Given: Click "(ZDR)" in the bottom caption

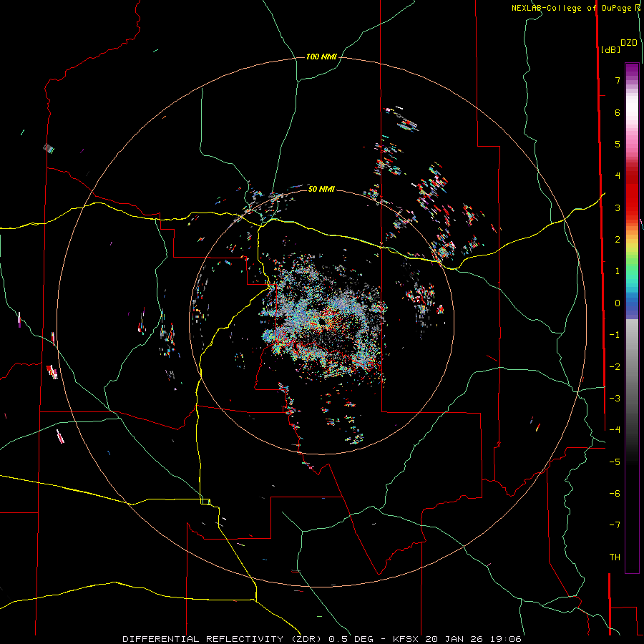Looking at the screenshot, I should 306,639.
